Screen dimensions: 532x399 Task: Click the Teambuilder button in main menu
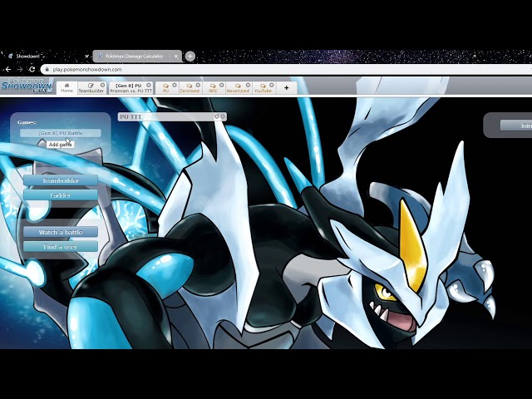[x=61, y=180]
